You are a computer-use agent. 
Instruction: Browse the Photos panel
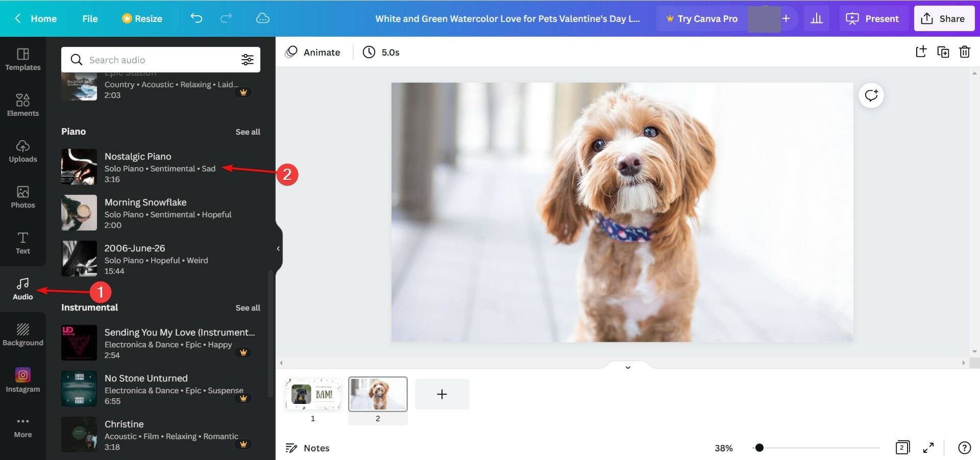pyautogui.click(x=22, y=197)
